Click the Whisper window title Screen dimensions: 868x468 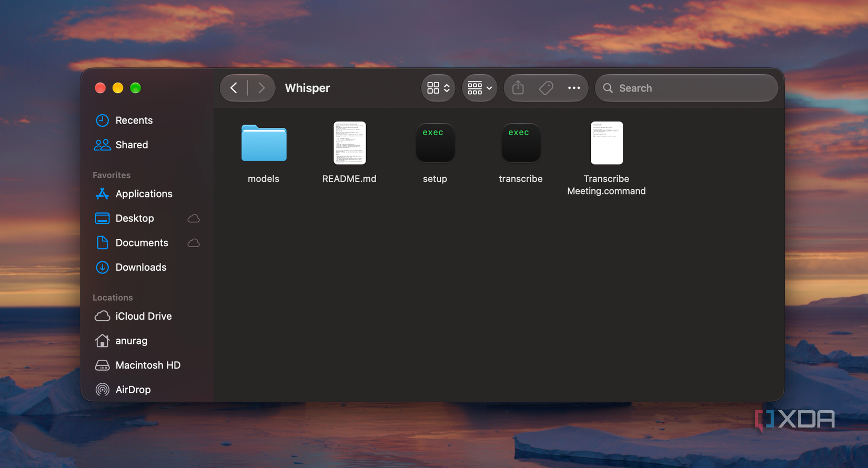tap(308, 88)
